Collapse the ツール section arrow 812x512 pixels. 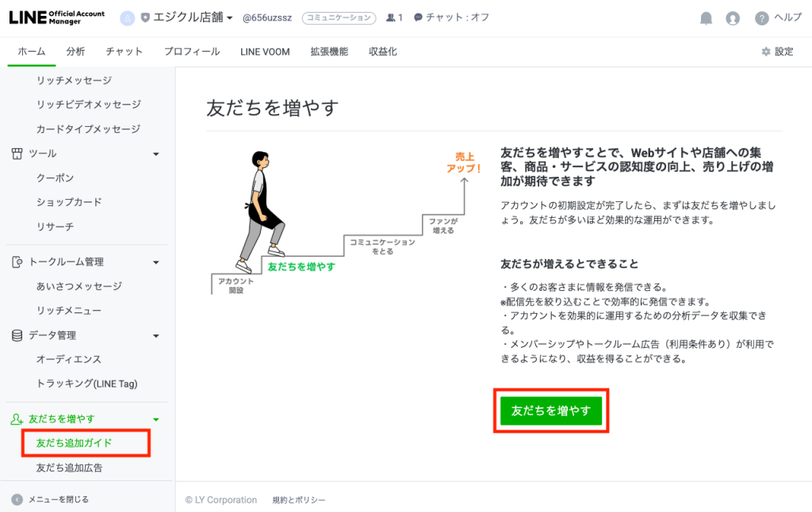(x=156, y=155)
